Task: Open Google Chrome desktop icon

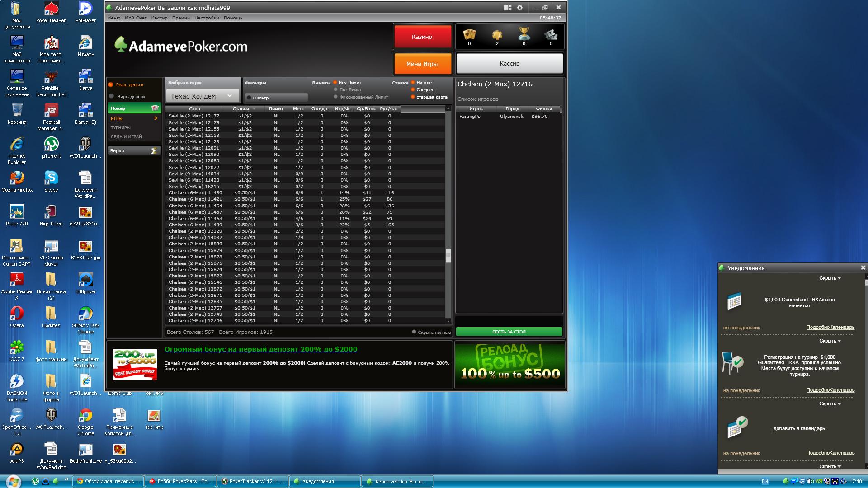Action: (x=85, y=422)
